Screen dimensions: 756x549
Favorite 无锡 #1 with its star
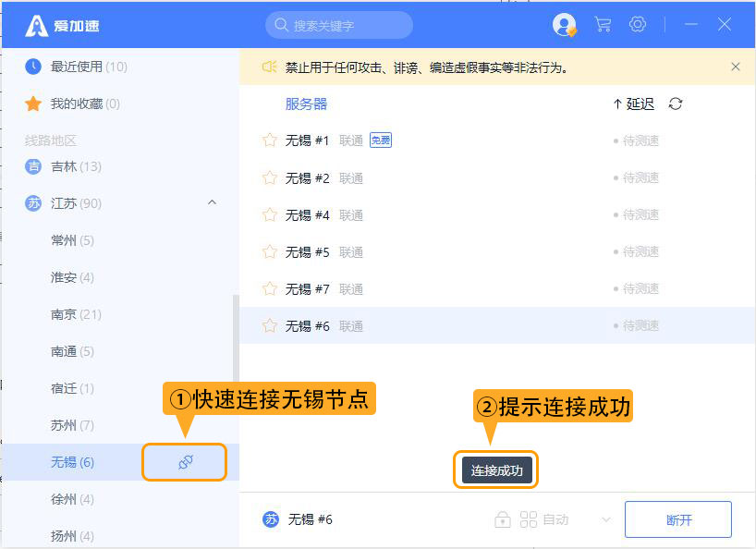[x=270, y=140]
